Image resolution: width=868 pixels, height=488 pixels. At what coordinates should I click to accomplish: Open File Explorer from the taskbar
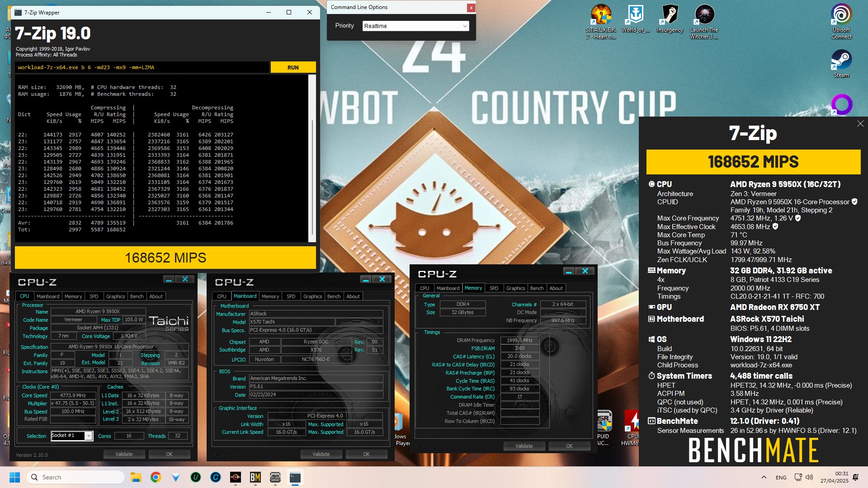tap(136, 477)
